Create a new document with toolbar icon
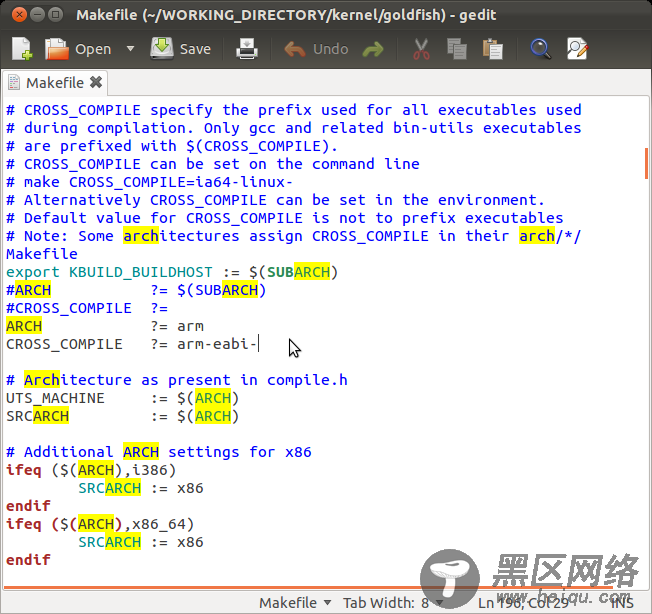The width and height of the screenshot is (652, 614). tap(22, 49)
